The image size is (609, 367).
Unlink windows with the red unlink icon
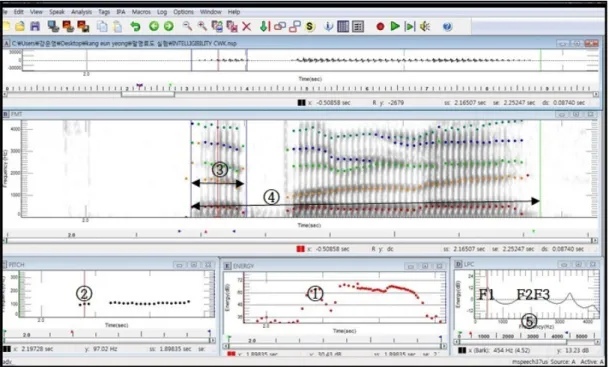point(295,26)
